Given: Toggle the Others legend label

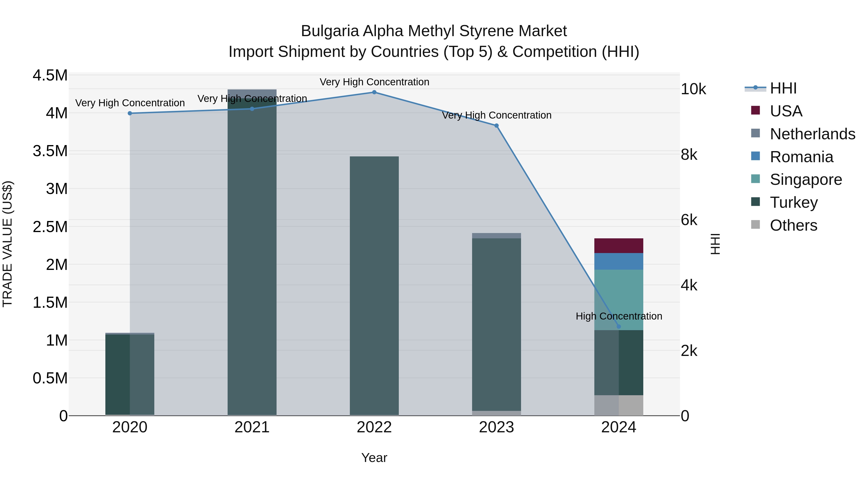Looking at the screenshot, I should (x=793, y=225).
